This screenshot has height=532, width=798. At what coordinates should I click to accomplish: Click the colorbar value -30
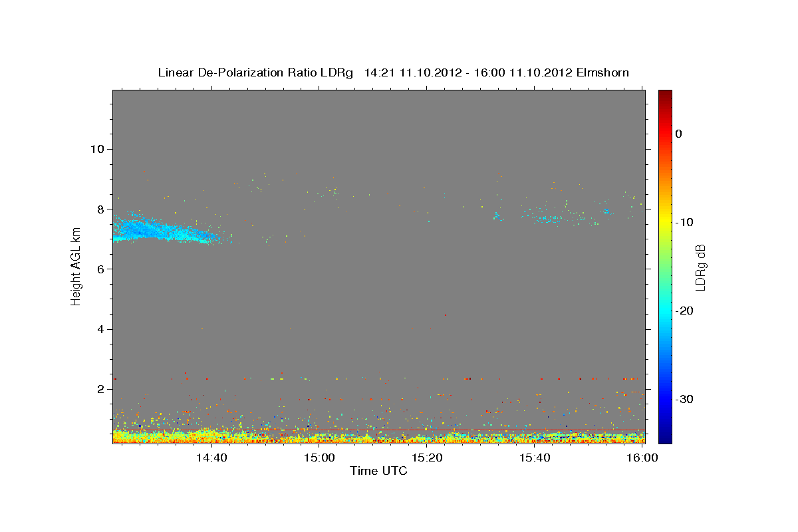click(x=684, y=399)
